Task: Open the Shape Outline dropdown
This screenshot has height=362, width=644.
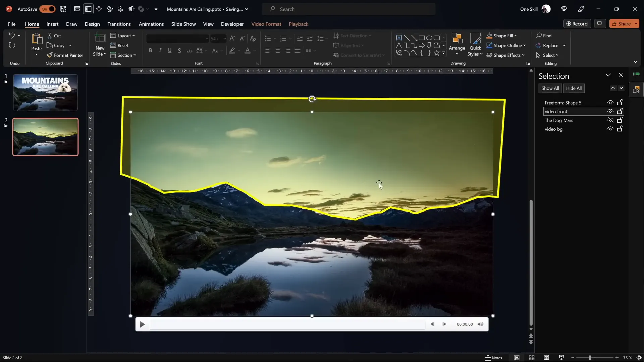Action: pyautogui.click(x=506, y=45)
